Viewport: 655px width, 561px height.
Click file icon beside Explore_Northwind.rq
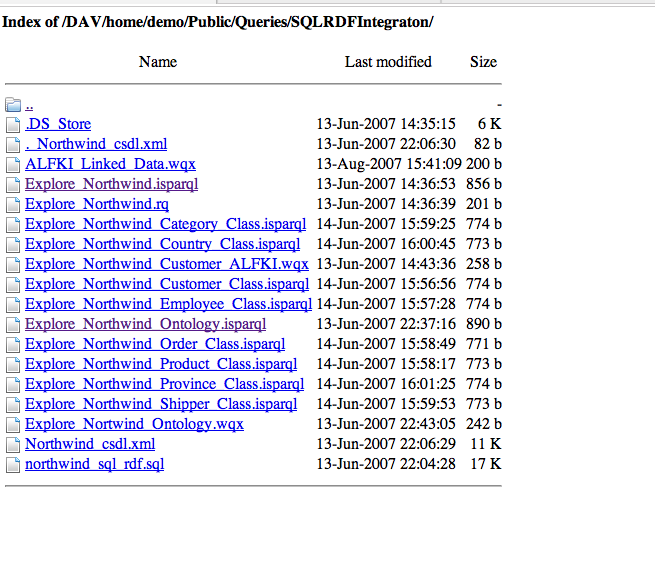tap(12, 204)
